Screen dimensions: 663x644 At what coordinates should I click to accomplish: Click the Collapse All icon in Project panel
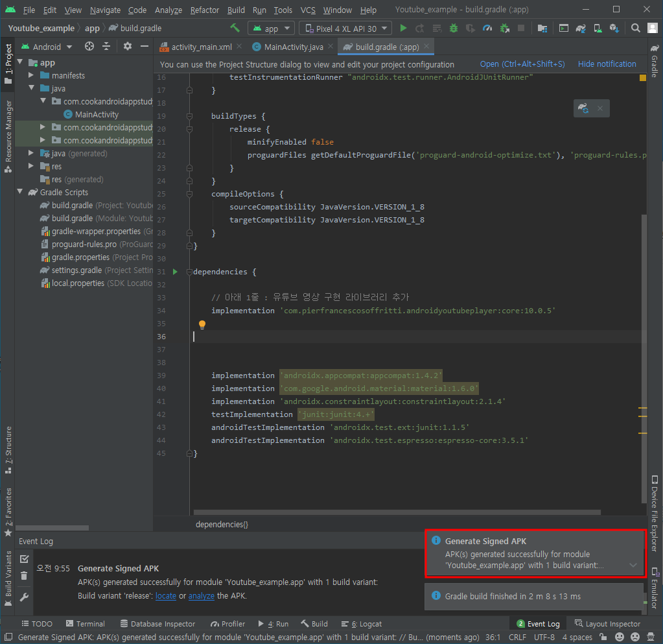click(x=106, y=46)
